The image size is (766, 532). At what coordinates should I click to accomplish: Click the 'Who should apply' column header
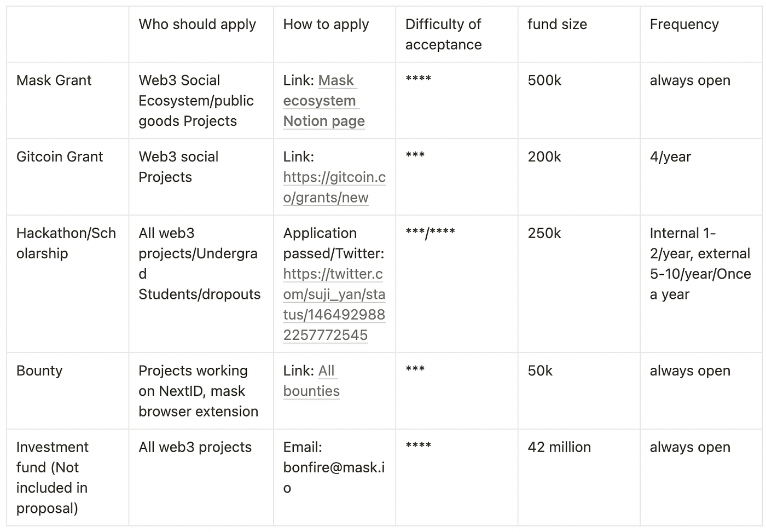(197, 25)
